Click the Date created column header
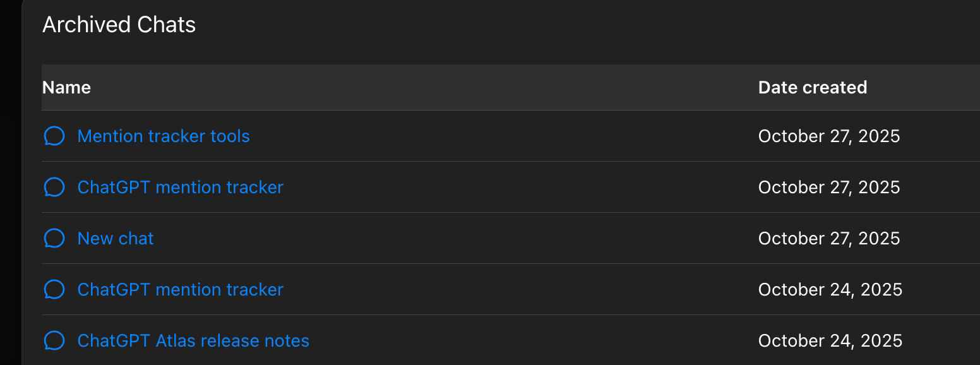980x365 pixels. [x=813, y=87]
